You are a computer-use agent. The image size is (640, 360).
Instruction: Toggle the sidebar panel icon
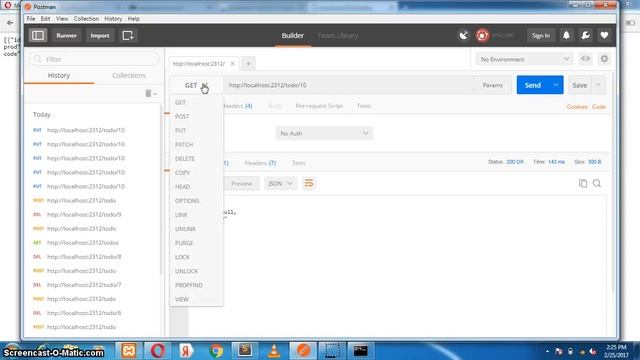(38, 36)
